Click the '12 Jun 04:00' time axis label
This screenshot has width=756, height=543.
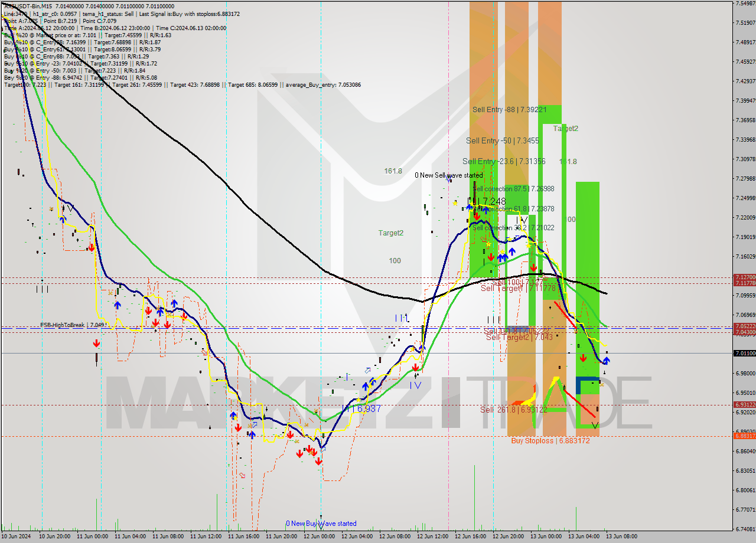(x=358, y=537)
